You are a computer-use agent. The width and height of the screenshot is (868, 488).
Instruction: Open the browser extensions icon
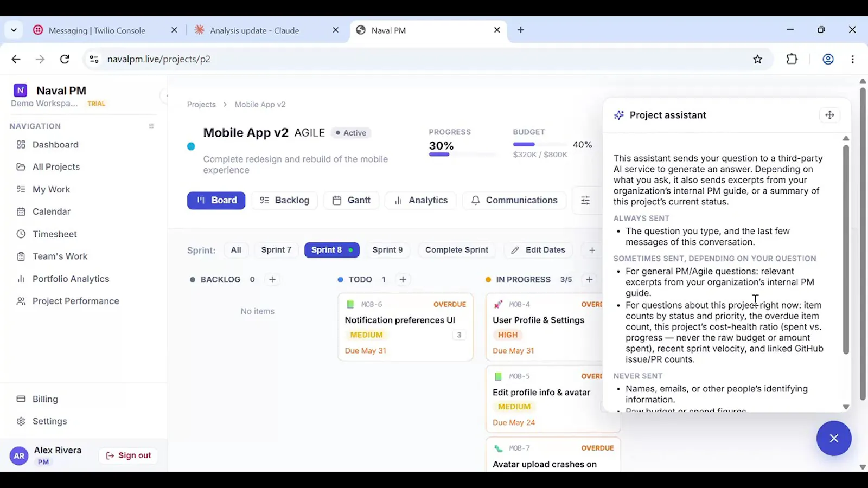coord(792,59)
